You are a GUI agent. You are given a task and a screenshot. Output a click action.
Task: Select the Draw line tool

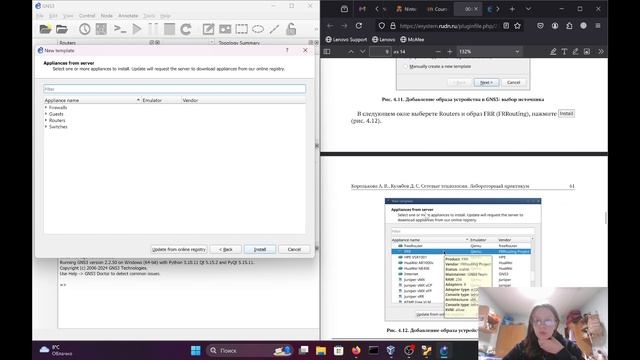(x=274, y=29)
